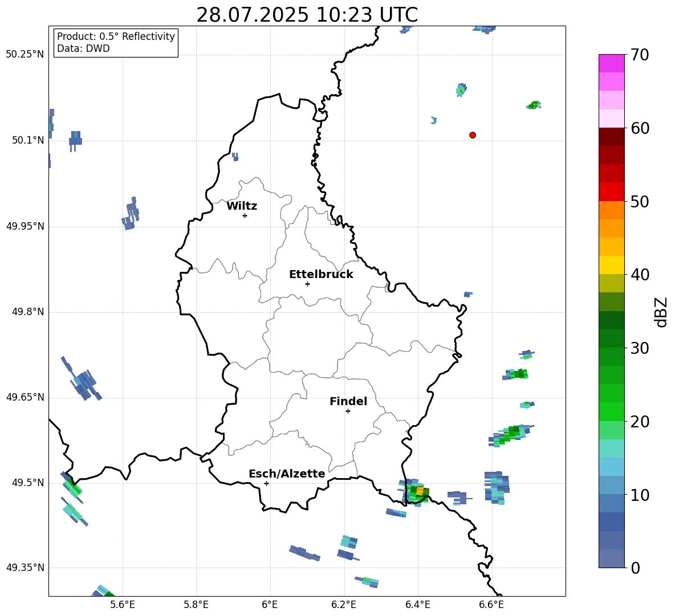Click the Wiltz location cross marker
This screenshot has width=675, height=616.
(245, 215)
